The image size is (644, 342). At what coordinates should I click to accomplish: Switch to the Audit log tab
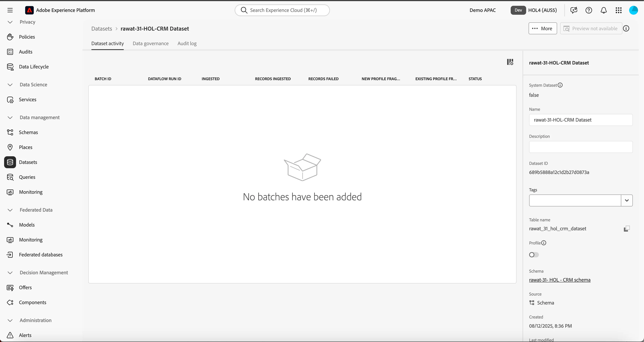187,43
